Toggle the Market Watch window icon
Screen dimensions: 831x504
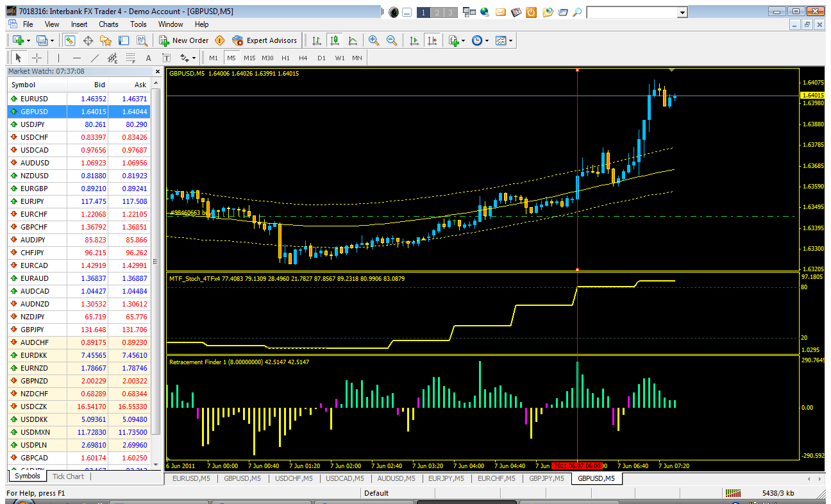click(x=70, y=40)
